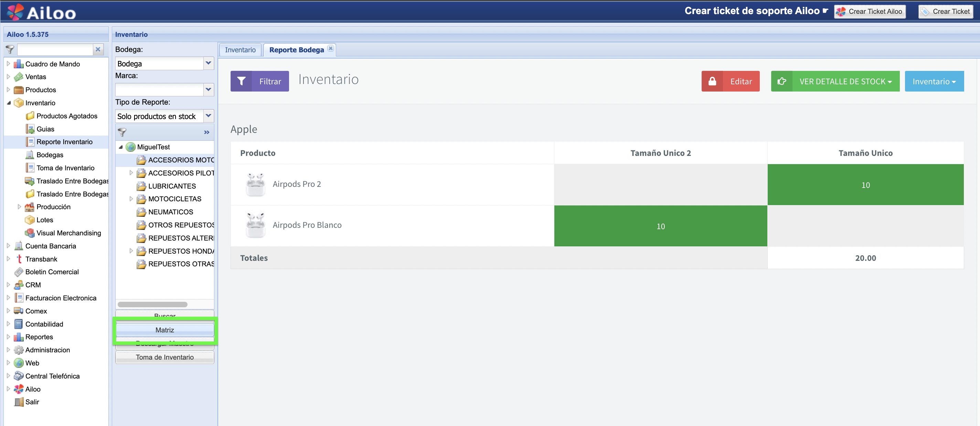980x426 pixels.
Task: Close the Reporte Bodega tab
Action: click(x=331, y=48)
